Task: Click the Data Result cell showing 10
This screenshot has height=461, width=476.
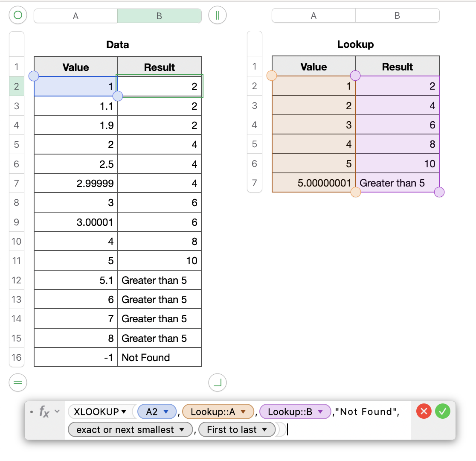Action: tap(160, 260)
